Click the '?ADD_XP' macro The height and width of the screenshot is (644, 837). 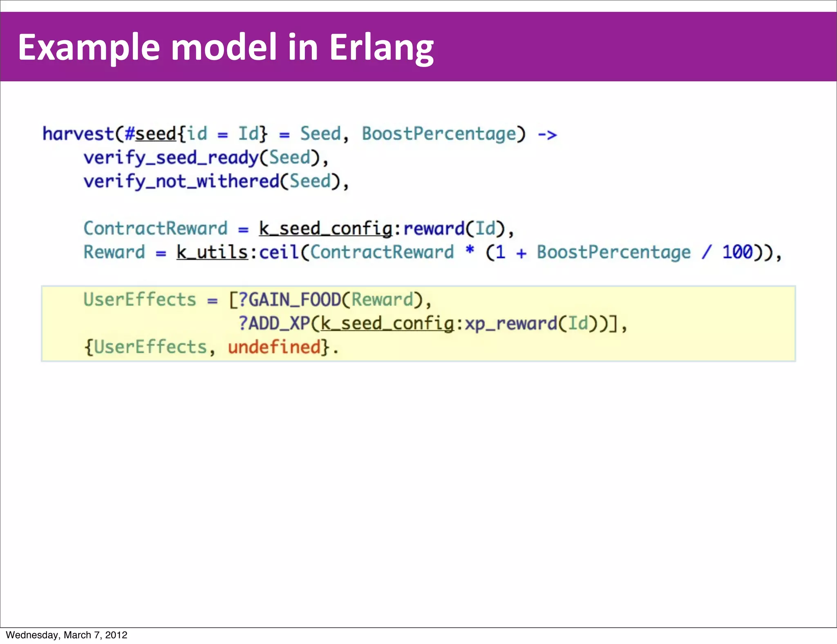click(x=274, y=324)
